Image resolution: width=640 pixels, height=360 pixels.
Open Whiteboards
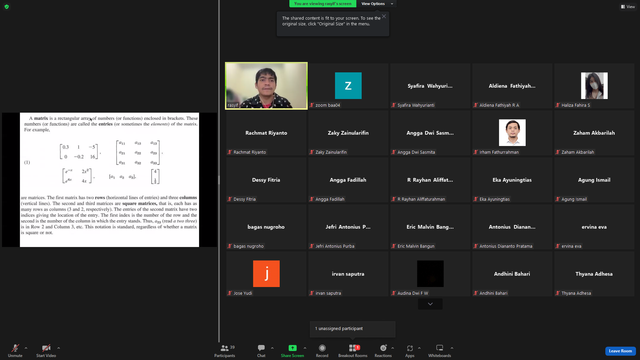[440, 350]
